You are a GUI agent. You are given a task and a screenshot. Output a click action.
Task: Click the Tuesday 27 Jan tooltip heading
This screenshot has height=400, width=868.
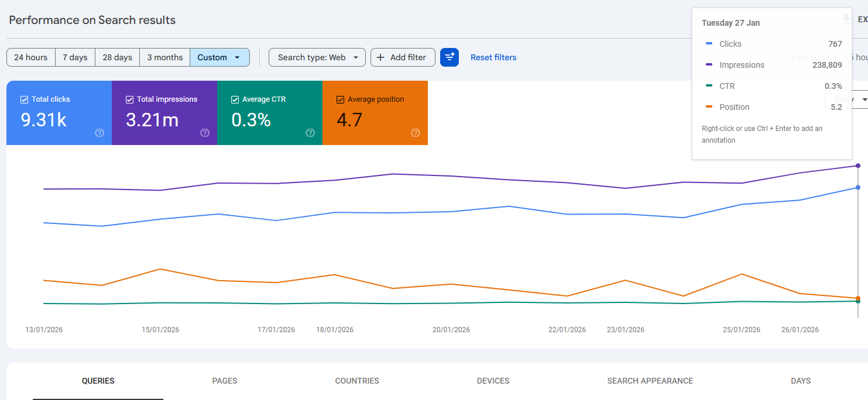coord(730,23)
